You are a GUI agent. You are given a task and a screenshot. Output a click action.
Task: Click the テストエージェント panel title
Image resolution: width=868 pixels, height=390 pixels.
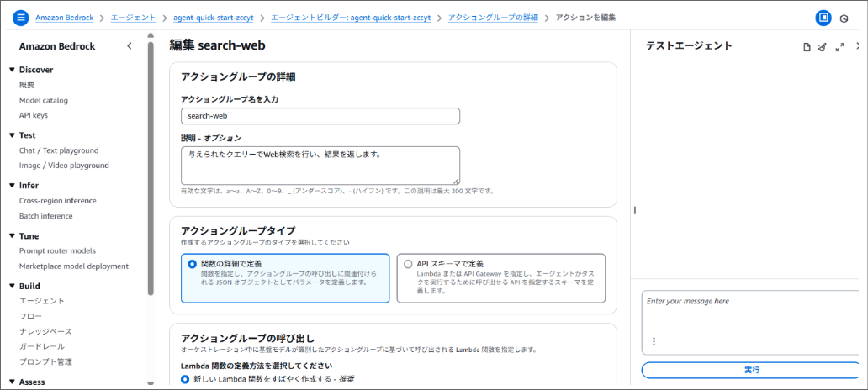(689, 46)
